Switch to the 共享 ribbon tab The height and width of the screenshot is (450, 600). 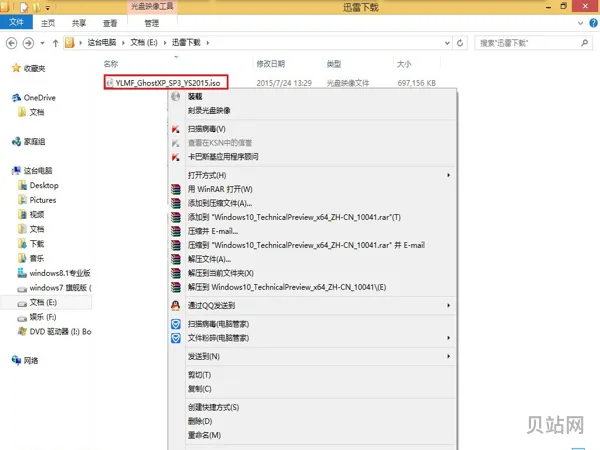[x=79, y=23]
